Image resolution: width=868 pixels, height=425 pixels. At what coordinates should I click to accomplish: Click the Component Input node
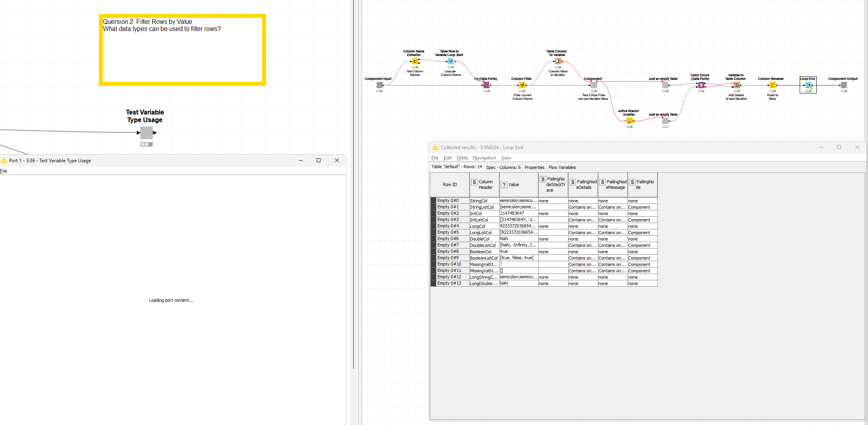(x=379, y=85)
